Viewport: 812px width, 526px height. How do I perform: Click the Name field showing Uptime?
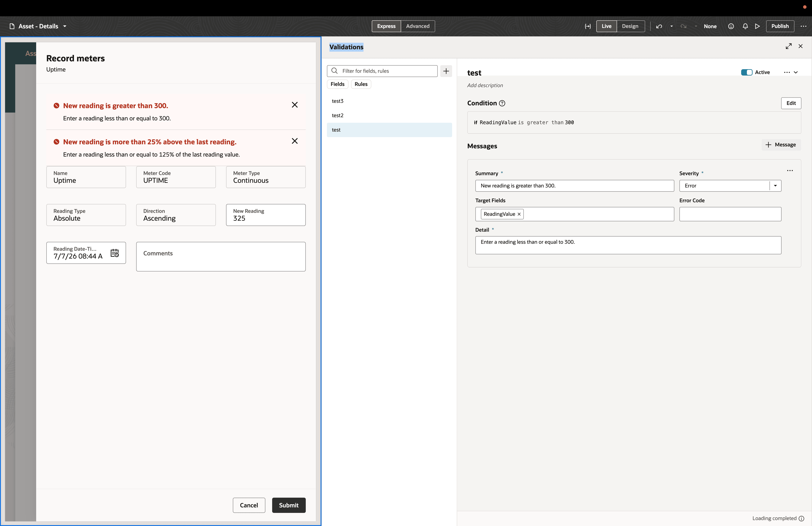pos(86,177)
